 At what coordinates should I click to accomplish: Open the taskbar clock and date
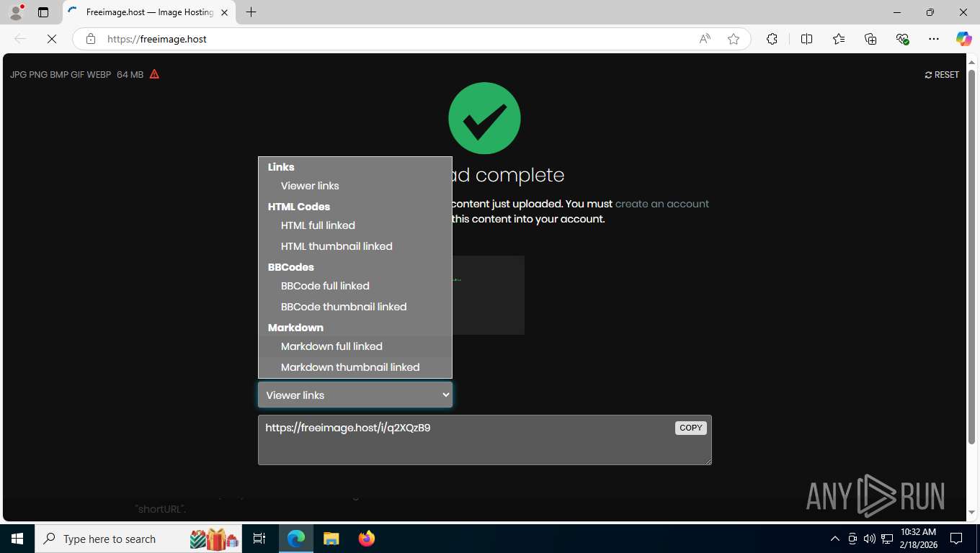tap(919, 539)
